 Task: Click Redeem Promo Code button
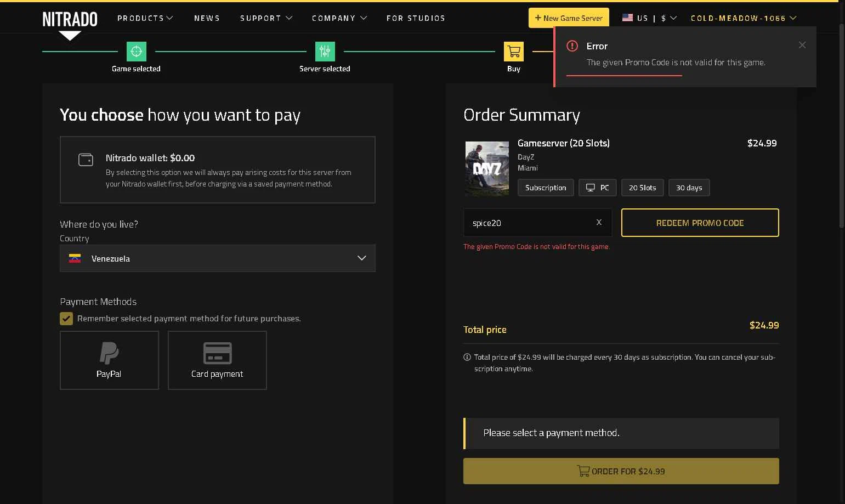click(x=700, y=223)
